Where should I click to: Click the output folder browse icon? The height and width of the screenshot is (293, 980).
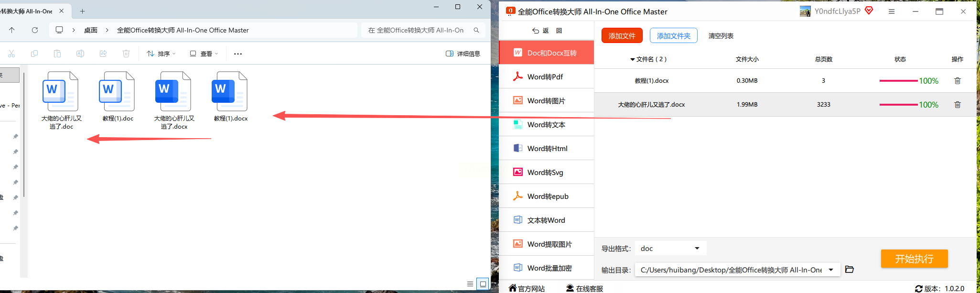click(849, 270)
